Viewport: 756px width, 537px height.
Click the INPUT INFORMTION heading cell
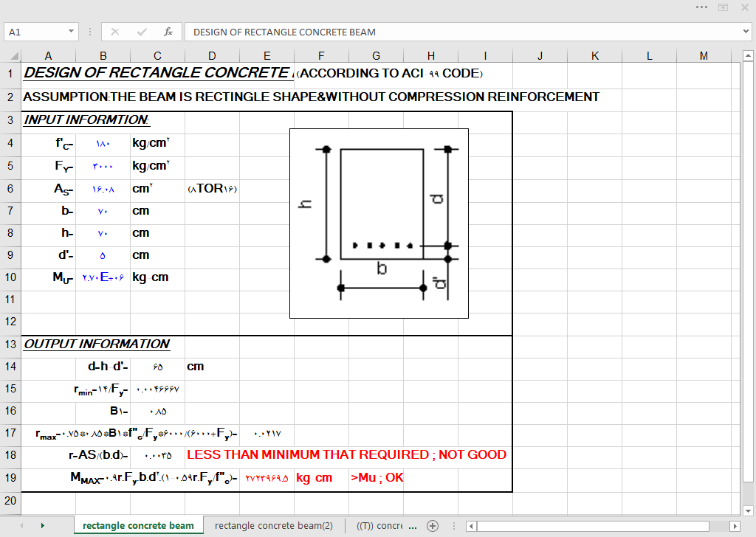click(x=87, y=119)
